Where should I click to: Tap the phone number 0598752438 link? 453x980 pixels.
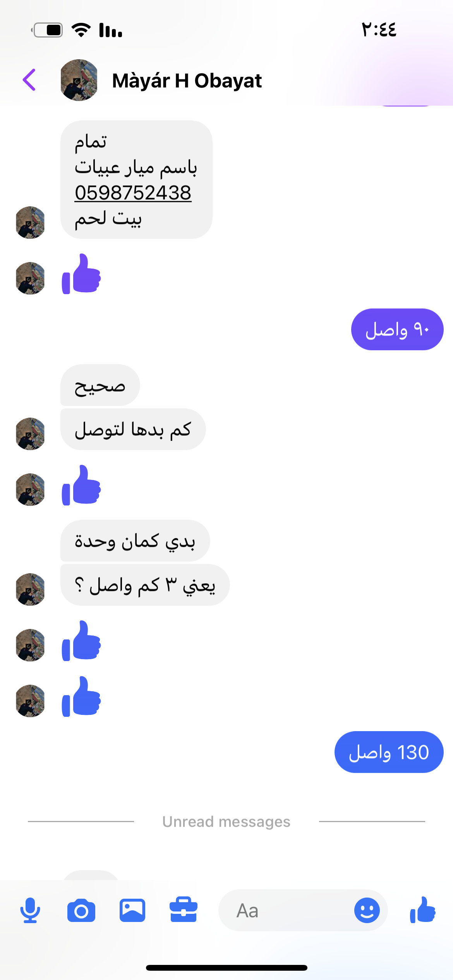coord(133,193)
